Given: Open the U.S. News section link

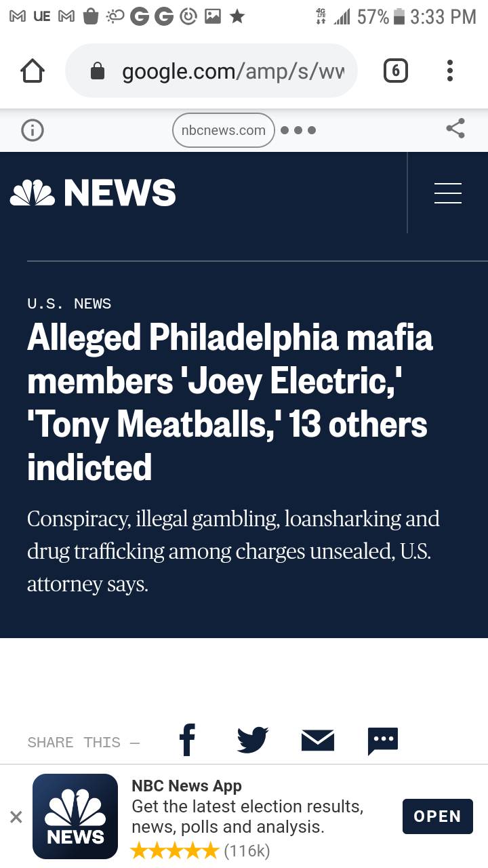Looking at the screenshot, I should pyautogui.click(x=69, y=303).
